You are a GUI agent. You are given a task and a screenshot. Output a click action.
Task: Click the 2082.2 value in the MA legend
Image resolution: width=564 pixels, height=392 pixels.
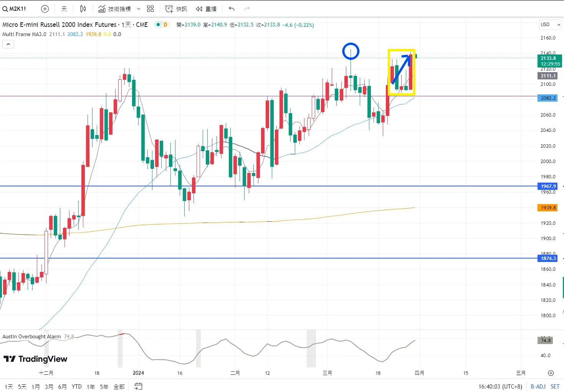75,34
